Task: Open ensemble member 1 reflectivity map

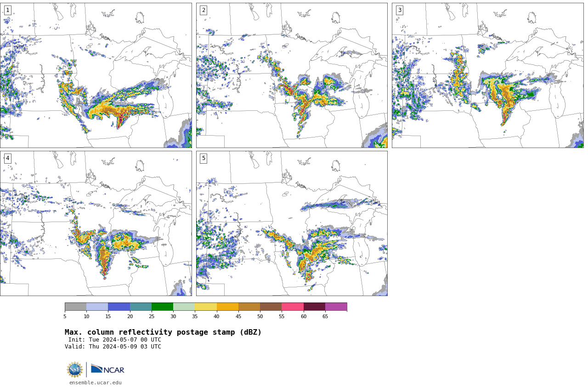Action: 96,75
